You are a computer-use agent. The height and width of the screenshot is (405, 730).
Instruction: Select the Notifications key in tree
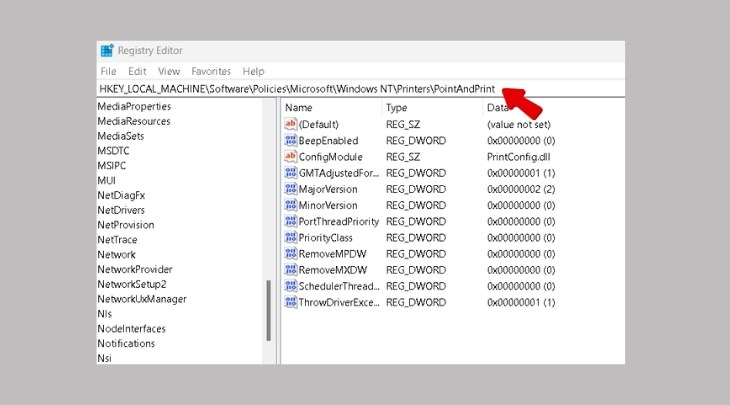point(126,343)
